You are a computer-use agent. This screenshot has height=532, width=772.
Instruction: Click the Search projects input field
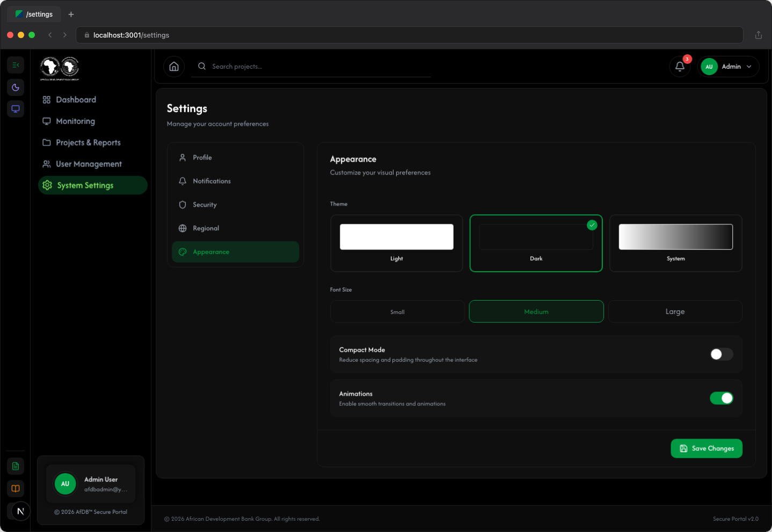tap(311, 67)
